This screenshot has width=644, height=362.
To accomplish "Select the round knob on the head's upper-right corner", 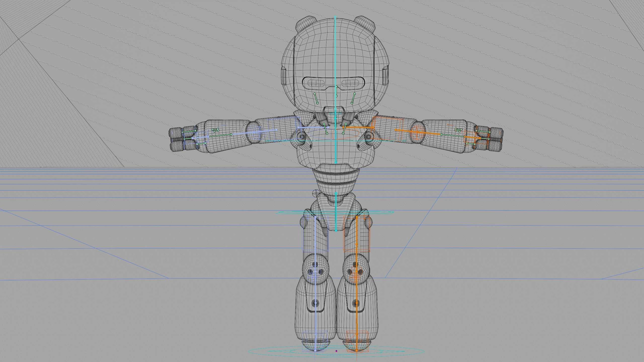I will coord(365,24).
